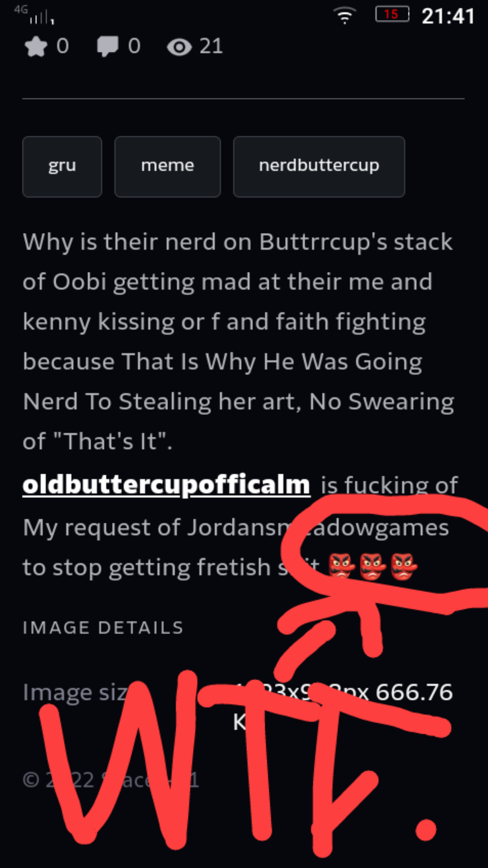Visit oldbuttercupofficalm profile link
Image resolution: width=488 pixels, height=868 pixels.
166,485
